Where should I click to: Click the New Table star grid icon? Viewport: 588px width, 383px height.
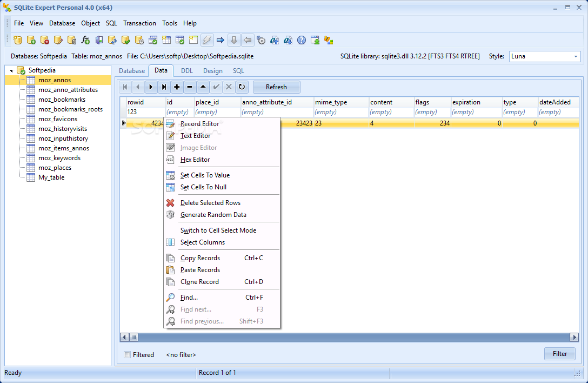[166, 40]
